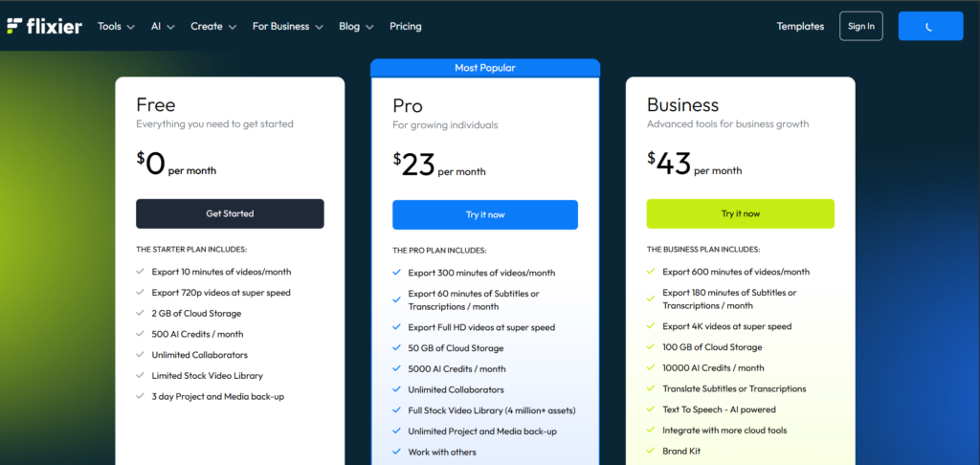Open the Create dropdown
Viewport: 980px width, 465px height.
213,26
